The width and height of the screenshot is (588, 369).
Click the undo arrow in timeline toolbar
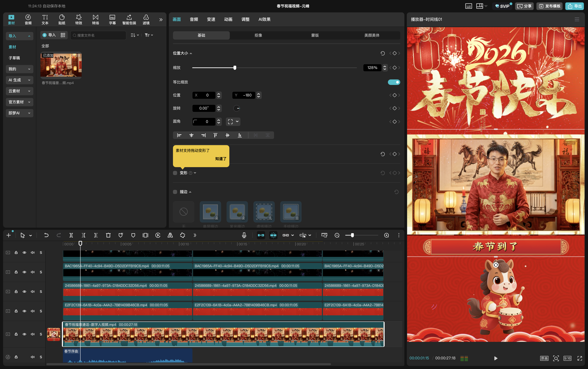click(x=46, y=235)
